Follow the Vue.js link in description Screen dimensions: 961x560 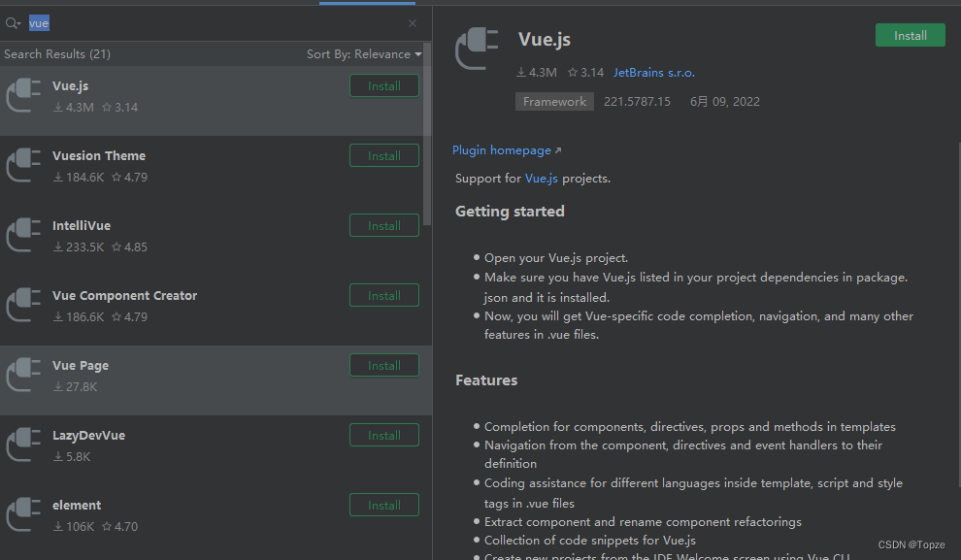(x=542, y=179)
